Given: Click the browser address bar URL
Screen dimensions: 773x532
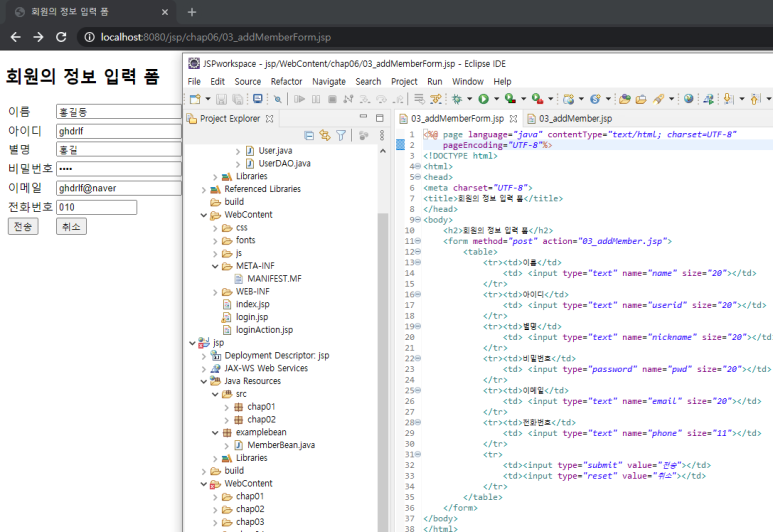Looking at the screenshot, I should [215, 37].
